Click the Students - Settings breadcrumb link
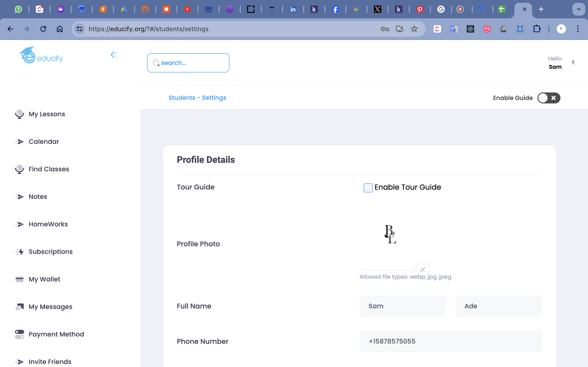Image resolution: width=588 pixels, height=367 pixels. (x=197, y=98)
